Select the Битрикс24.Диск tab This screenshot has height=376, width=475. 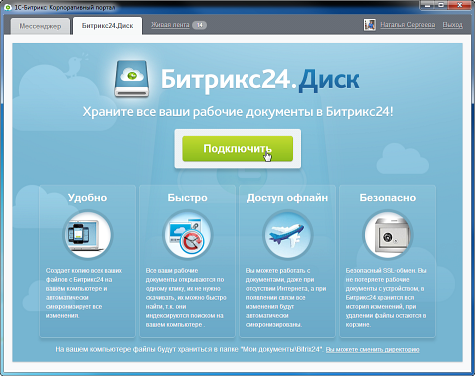pyautogui.click(x=107, y=26)
